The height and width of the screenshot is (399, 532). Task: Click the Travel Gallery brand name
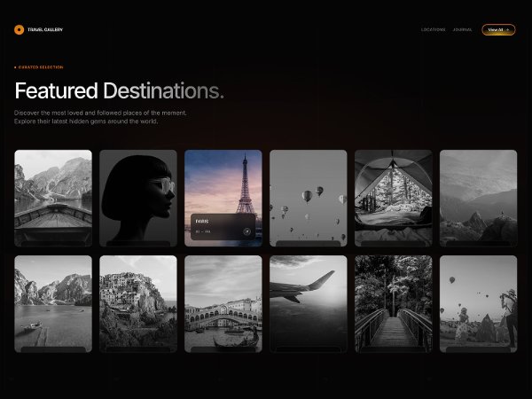tap(45, 30)
